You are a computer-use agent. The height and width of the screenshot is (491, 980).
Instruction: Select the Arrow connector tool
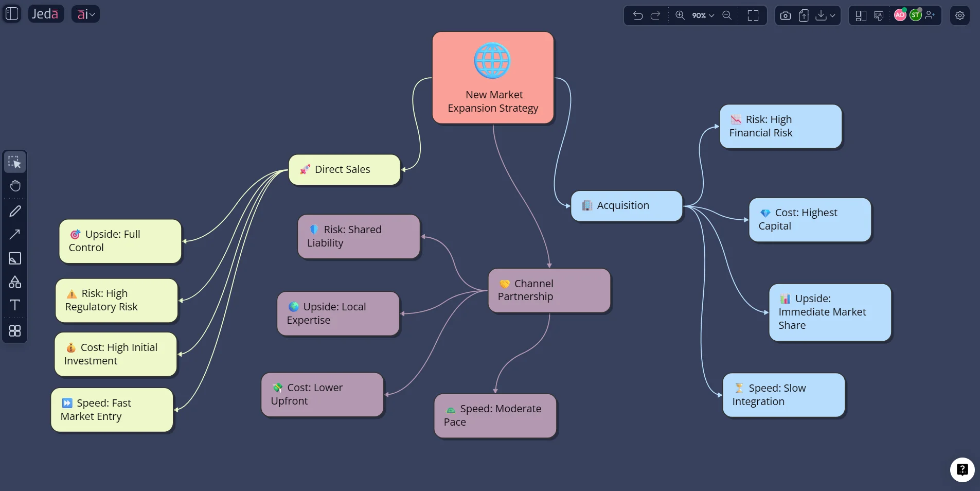pos(15,235)
